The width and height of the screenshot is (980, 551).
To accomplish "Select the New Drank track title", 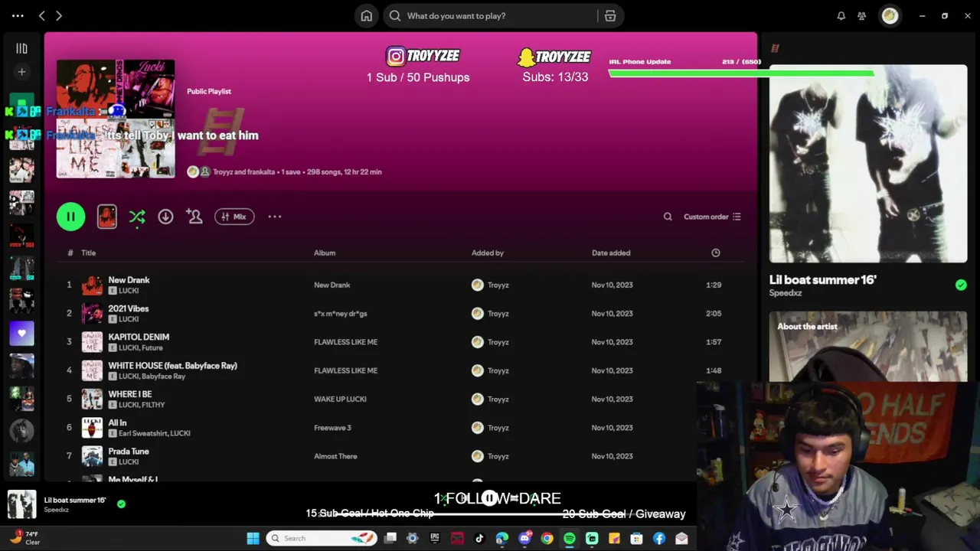I will pos(129,280).
